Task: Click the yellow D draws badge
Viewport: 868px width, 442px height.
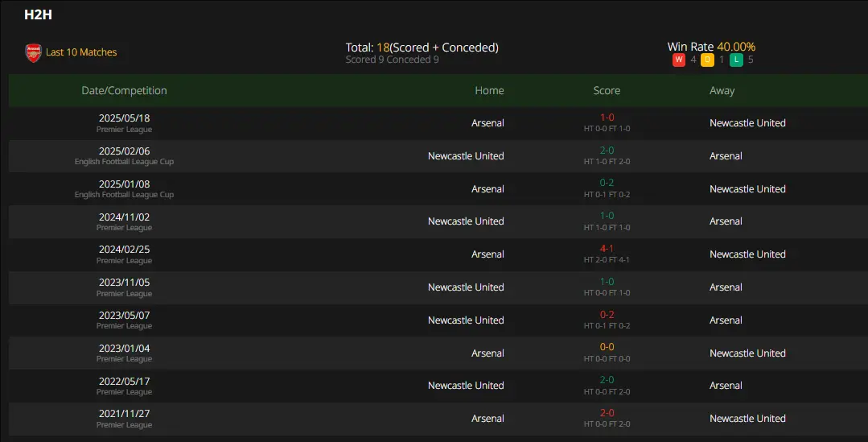Action: tap(707, 60)
